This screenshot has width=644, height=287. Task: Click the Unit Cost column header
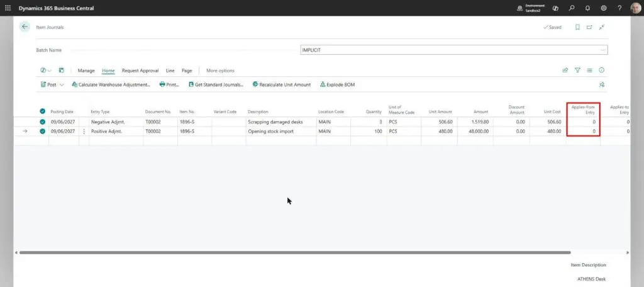click(552, 112)
